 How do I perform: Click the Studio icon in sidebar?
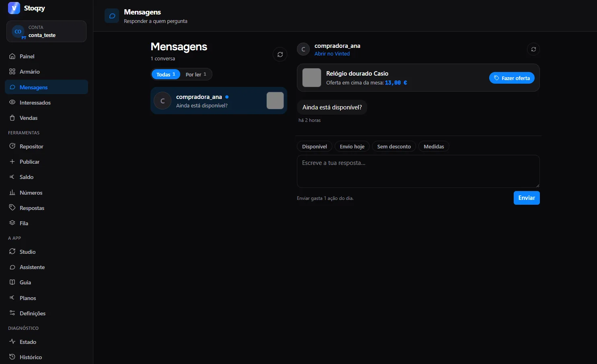point(12,252)
